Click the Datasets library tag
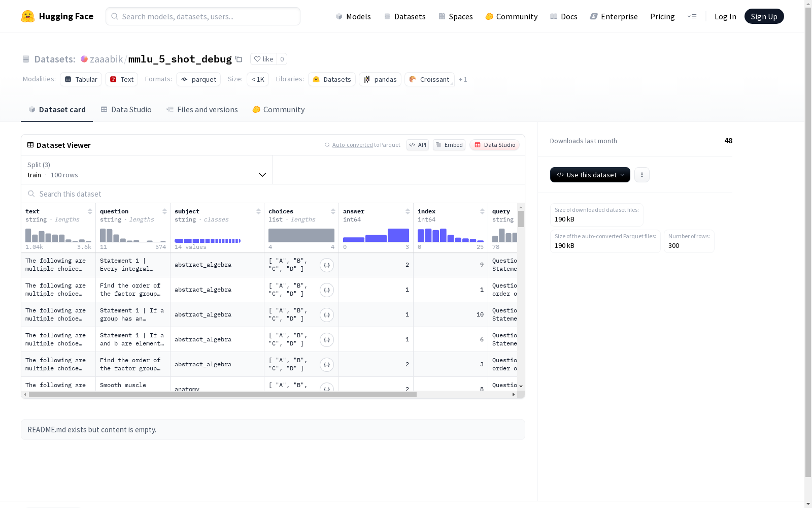This screenshot has height=508, width=812. pyautogui.click(x=332, y=79)
